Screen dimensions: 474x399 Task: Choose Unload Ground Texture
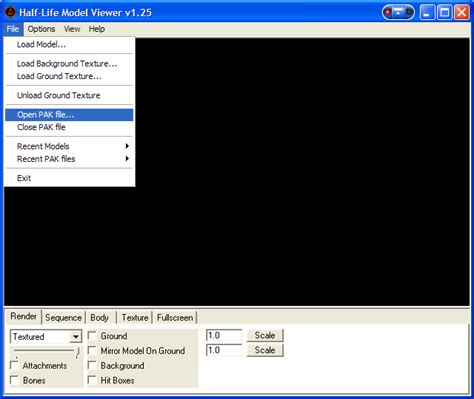[69, 95]
